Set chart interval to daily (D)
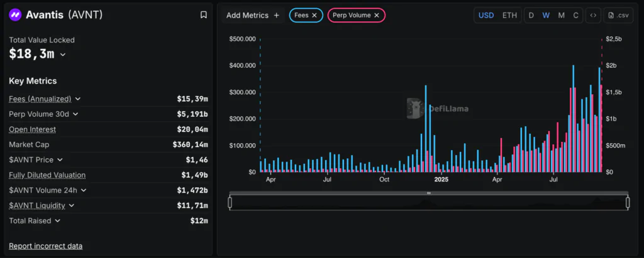This screenshot has height=258, width=644. pos(531,15)
